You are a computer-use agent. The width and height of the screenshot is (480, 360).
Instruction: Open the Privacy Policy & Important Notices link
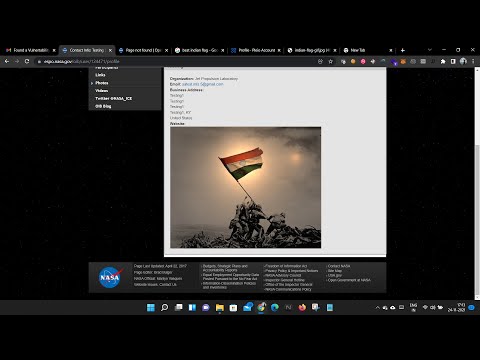click(x=291, y=271)
